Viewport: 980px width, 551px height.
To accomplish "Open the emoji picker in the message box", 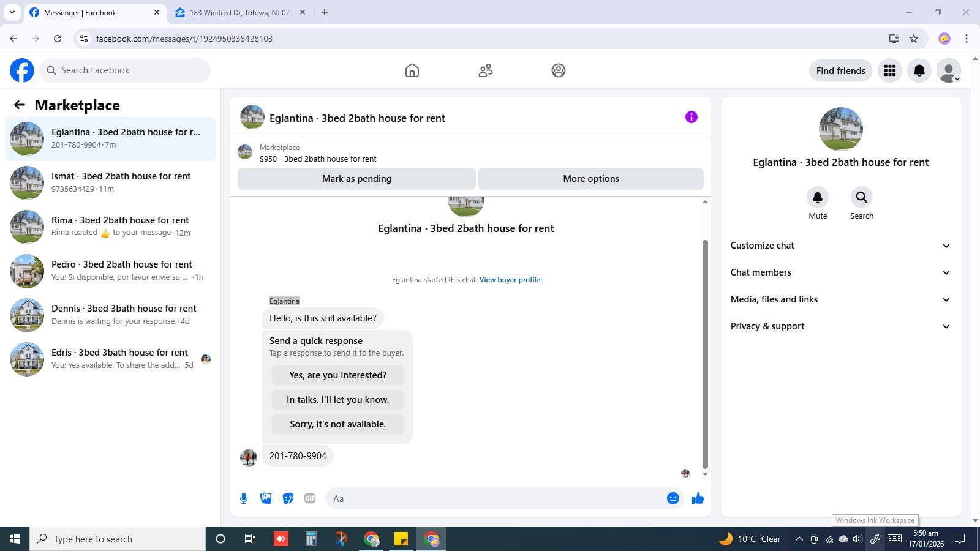I will click(673, 498).
